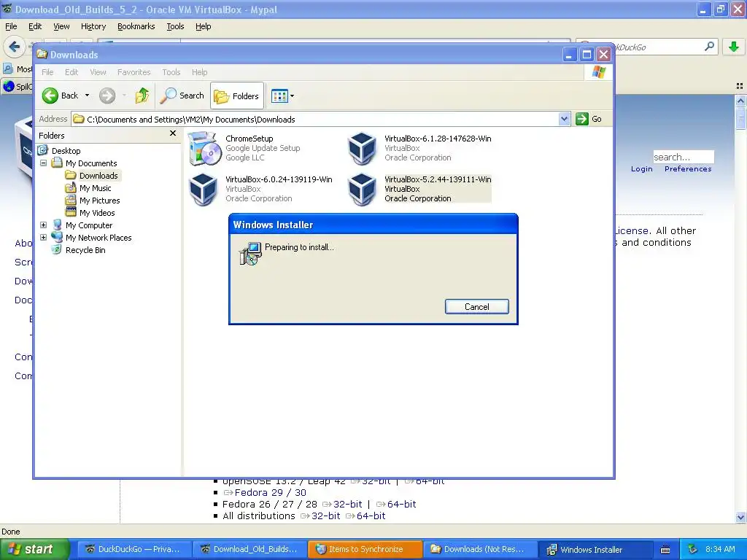The image size is (747, 560).
Task: Cancel the Windows Installer dialog
Action: coord(476,307)
